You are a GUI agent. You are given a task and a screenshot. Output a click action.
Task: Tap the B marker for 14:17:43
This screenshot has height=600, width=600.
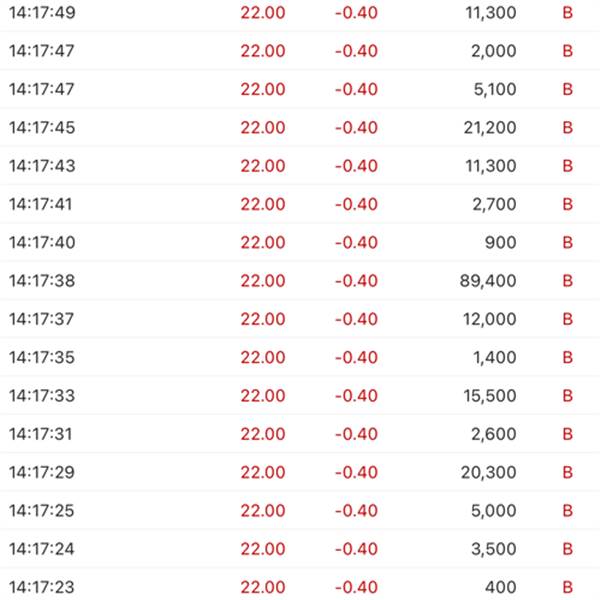[x=567, y=166]
